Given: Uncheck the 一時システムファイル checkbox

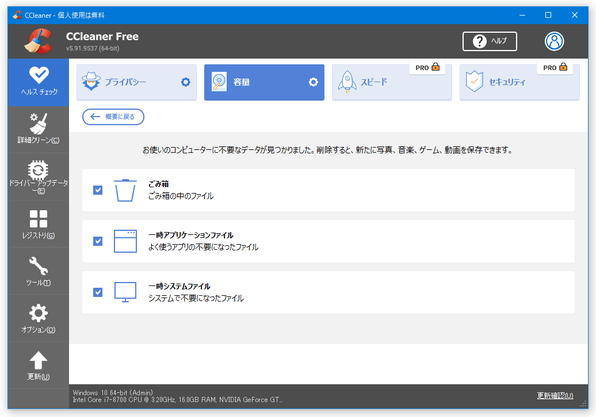Looking at the screenshot, I should [98, 292].
